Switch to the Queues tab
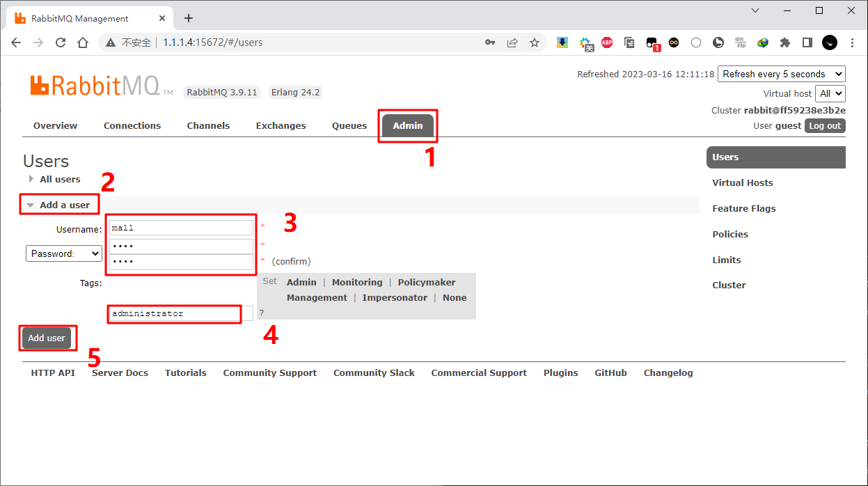This screenshot has width=868, height=486. [349, 126]
